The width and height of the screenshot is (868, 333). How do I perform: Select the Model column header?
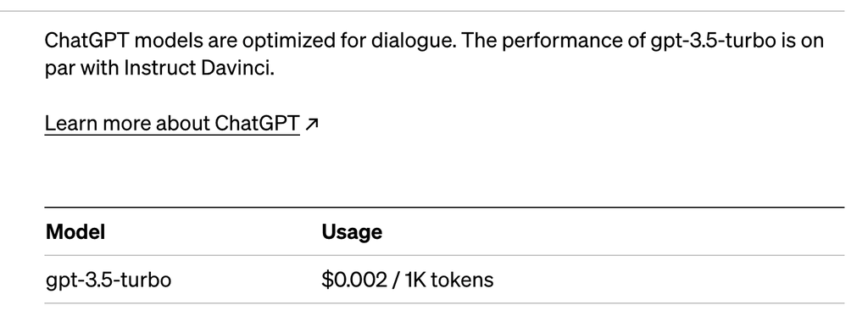pyautogui.click(x=75, y=232)
